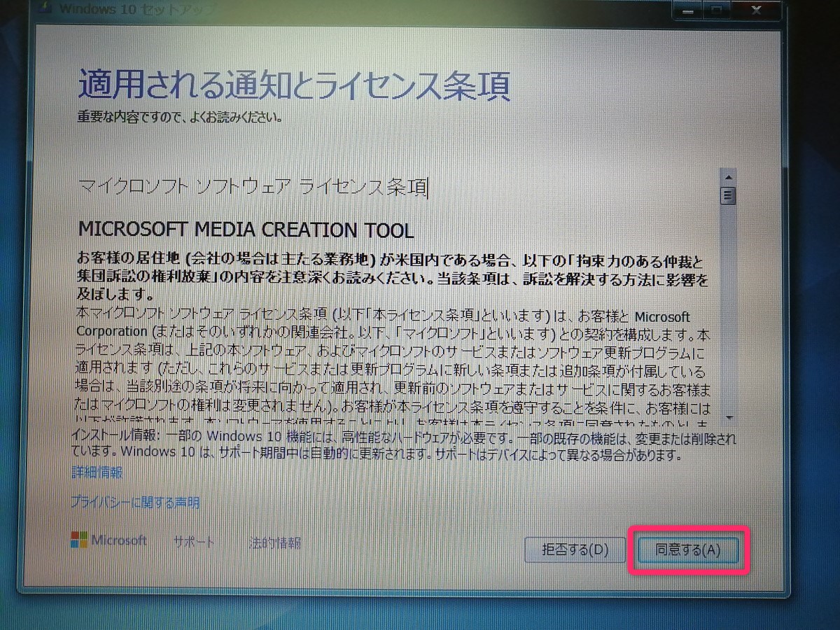Open the サポート link

coord(194,542)
